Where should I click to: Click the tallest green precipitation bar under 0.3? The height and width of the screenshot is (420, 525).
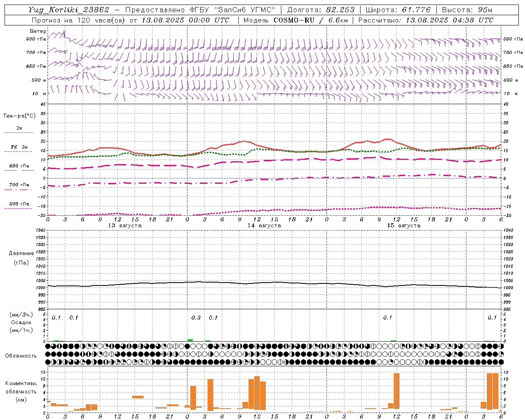pos(190,340)
